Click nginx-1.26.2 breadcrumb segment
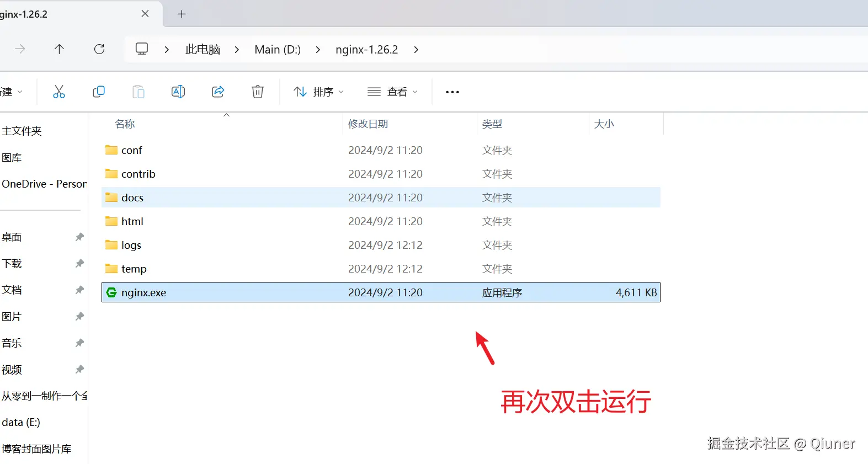 click(x=366, y=50)
